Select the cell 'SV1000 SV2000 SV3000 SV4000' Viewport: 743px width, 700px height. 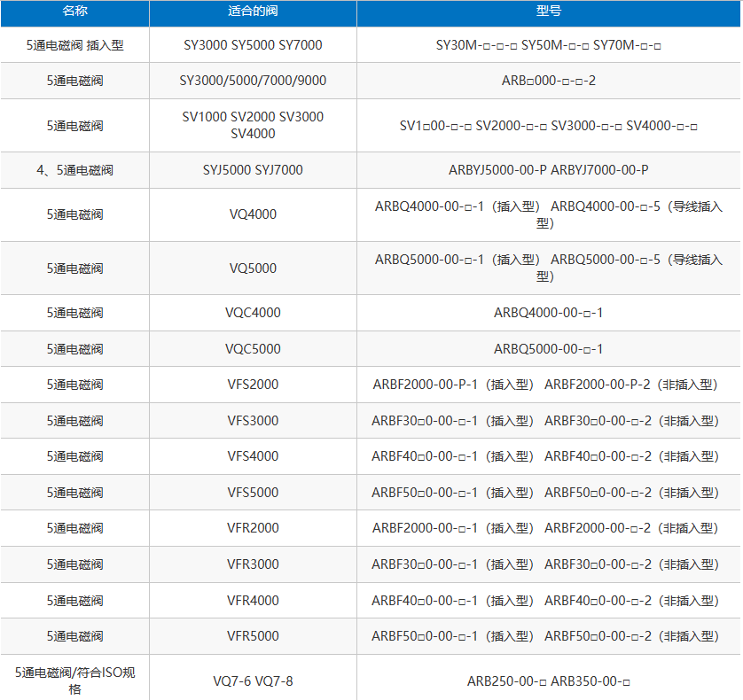pyautogui.click(x=253, y=126)
